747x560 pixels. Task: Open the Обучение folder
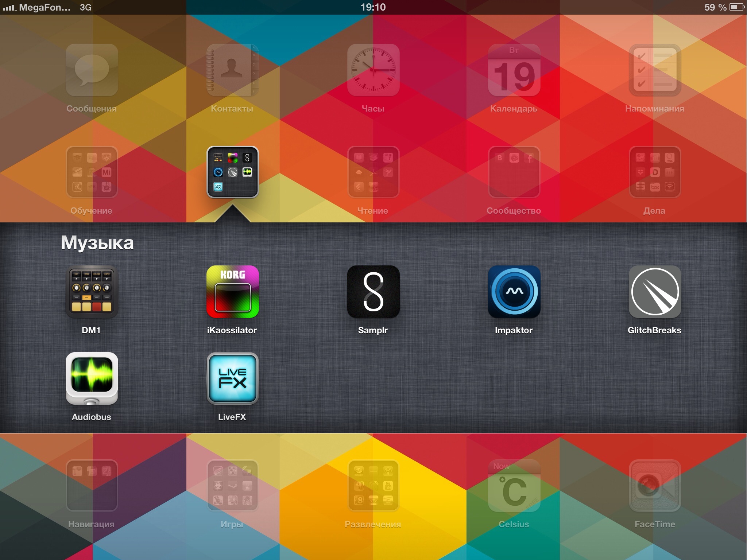pyautogui.click(x=92, y=172)
